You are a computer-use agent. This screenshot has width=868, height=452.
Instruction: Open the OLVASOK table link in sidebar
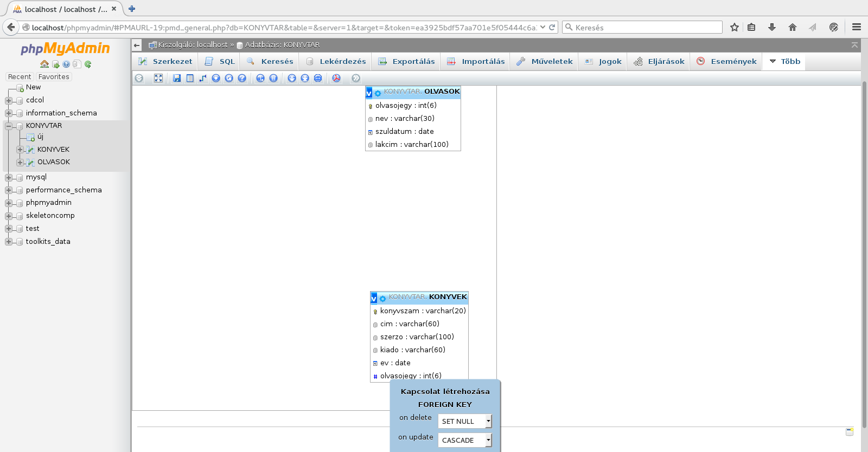pos(54,162)
